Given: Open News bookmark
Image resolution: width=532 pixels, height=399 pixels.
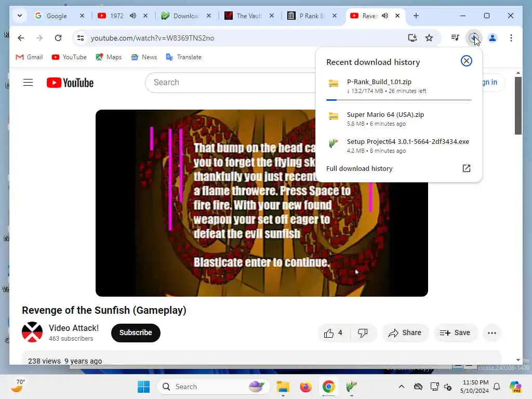Looking at the screenshot, I should (144, 57).
